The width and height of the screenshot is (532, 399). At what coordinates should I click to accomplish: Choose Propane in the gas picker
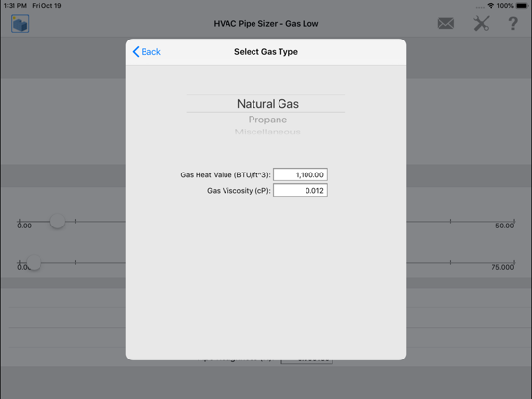[x=267, y=120]
